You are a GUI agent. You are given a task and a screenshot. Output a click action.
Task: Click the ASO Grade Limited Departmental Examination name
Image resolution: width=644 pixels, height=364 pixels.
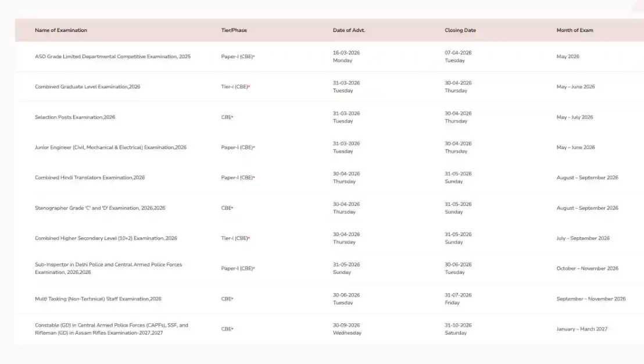point(113,57)
